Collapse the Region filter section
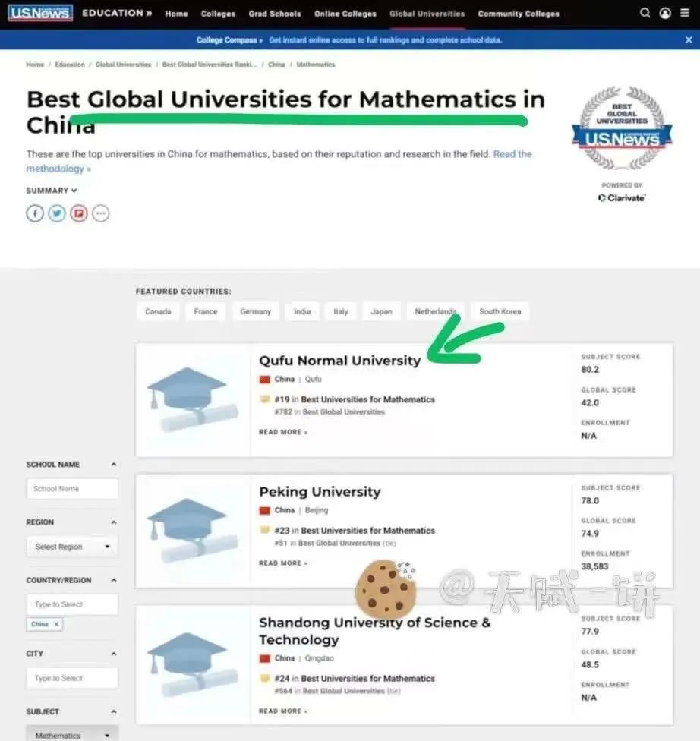This screenshot has height=741, width=700. (114, 522)
